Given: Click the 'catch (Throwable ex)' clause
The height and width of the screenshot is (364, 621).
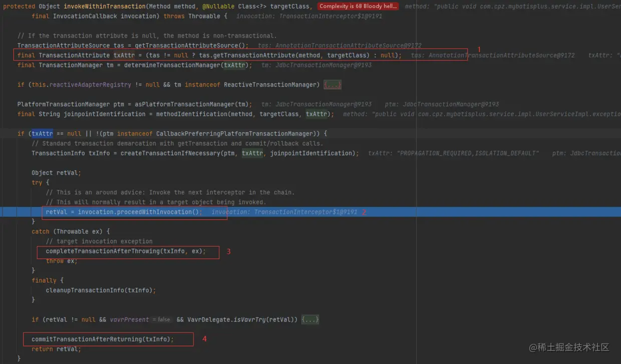Looking at the screenshot, I should point(67,231).
